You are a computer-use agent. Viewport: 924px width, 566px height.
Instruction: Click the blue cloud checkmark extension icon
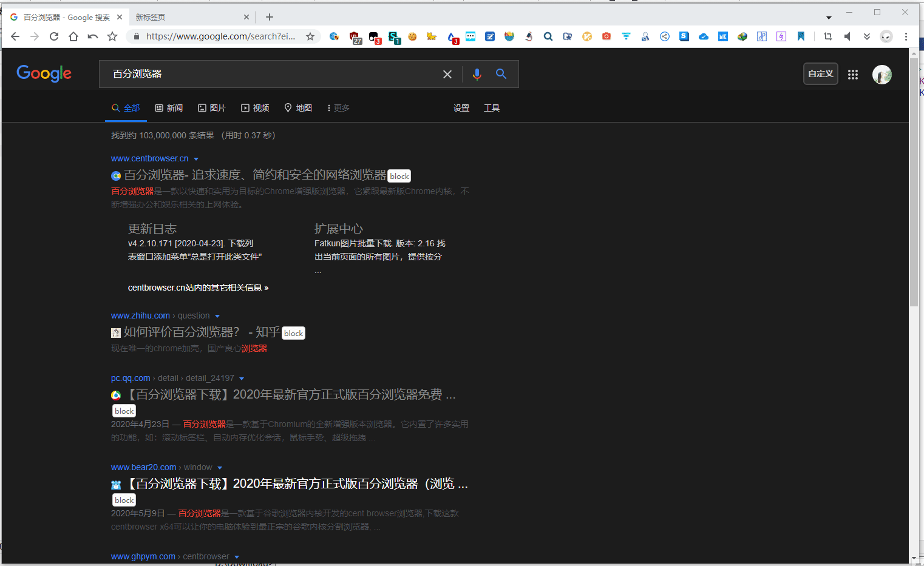coord(704,36)
